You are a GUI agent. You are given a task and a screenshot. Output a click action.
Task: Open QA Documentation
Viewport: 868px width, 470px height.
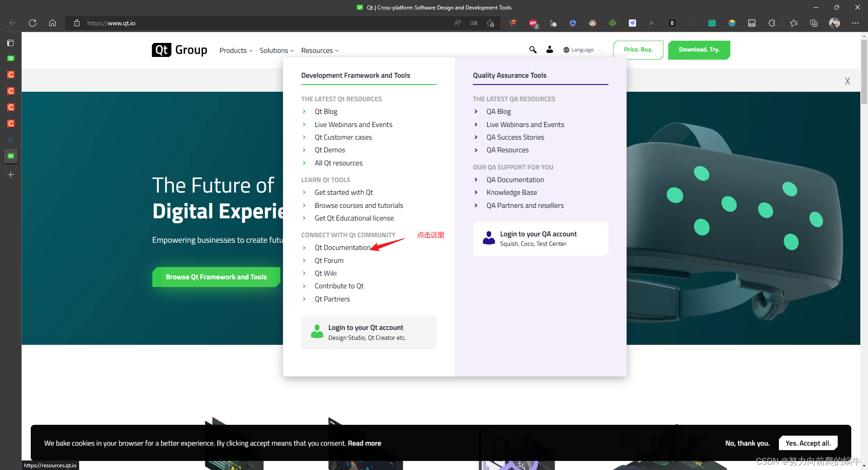tap(515, 180)
